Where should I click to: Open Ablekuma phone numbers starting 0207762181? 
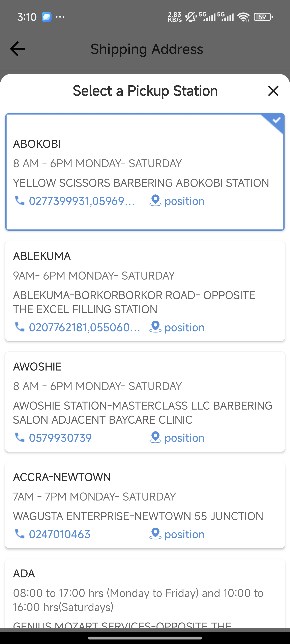click(x=84, y=327)
